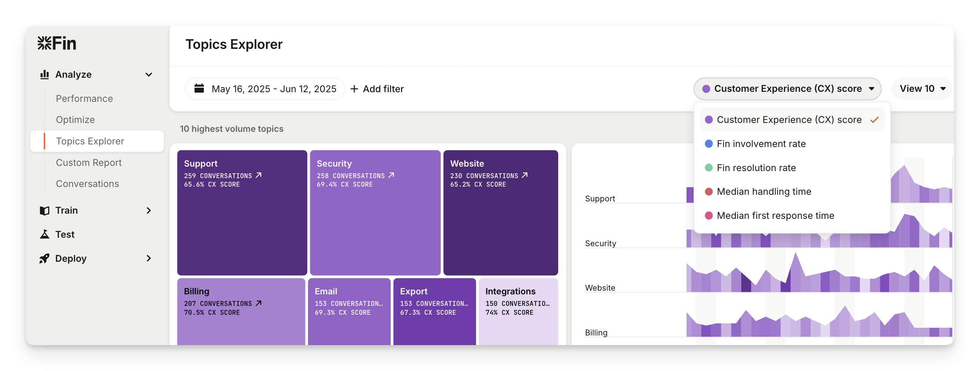Open Security conversations via arrow icon
The height and width of the screenshot is (371, 980).
(391, 175)
